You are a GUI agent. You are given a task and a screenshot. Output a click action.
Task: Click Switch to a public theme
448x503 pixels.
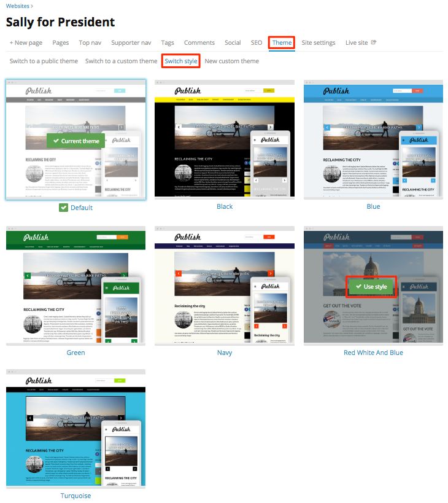point(44,61)
